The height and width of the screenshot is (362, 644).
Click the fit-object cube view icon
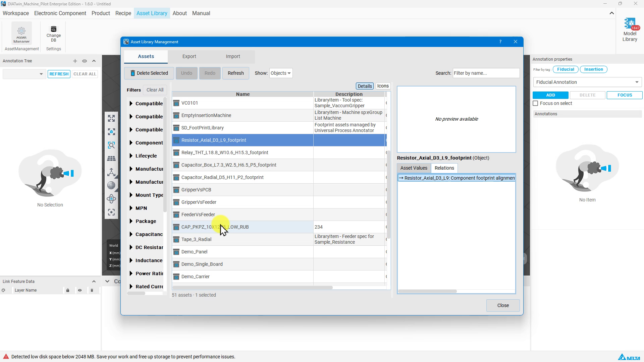[x=111, y=132]
